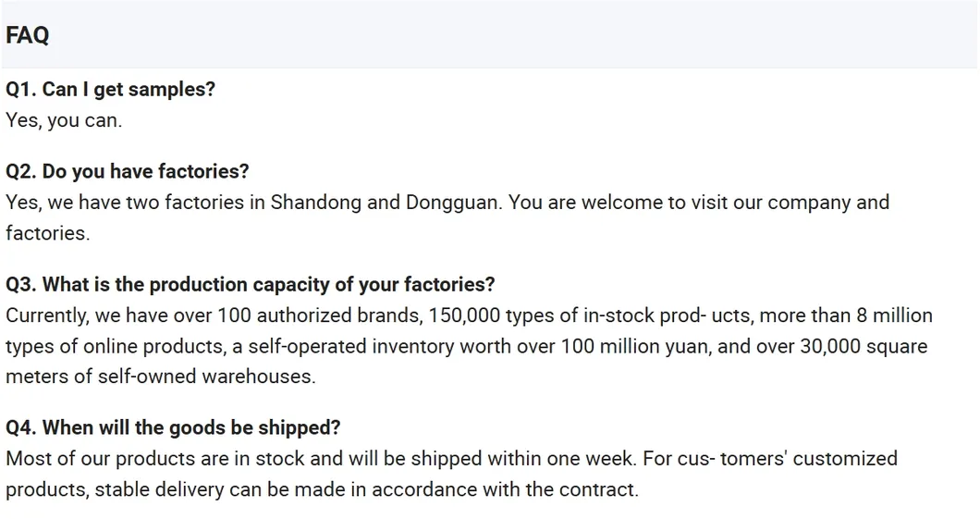Click "meters of self-owned warehouses." line
Screen dimensions: 980x519
(x=160, y=377)
